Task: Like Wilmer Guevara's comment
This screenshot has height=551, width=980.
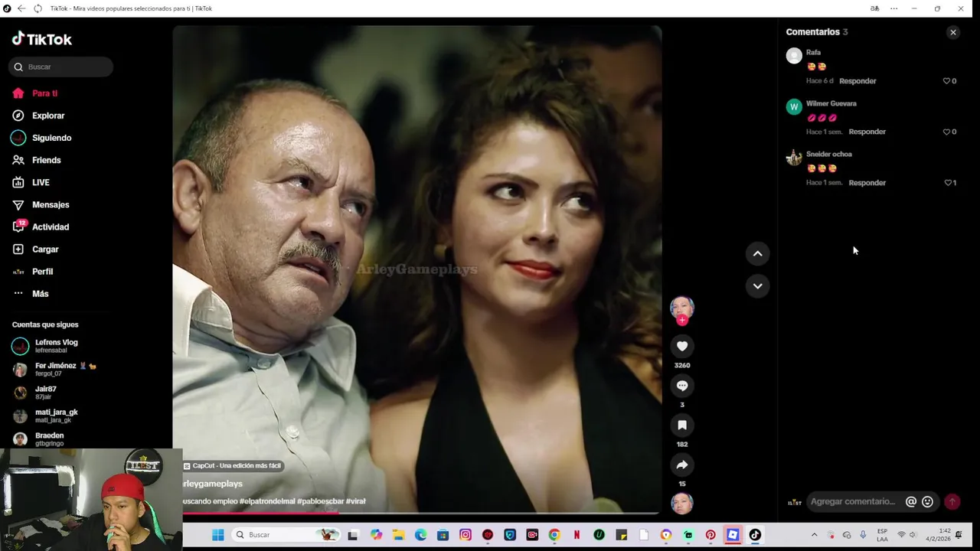Action: 946,132
